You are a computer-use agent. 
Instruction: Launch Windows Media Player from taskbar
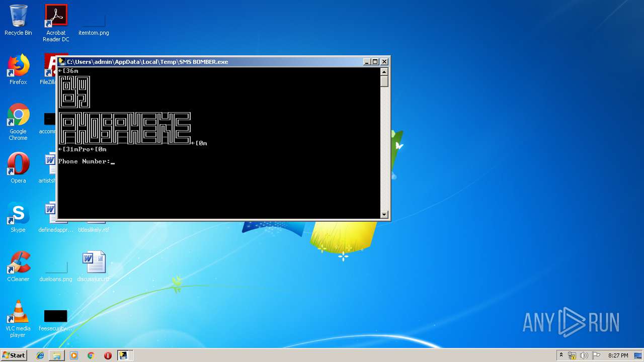click(74, 355)
